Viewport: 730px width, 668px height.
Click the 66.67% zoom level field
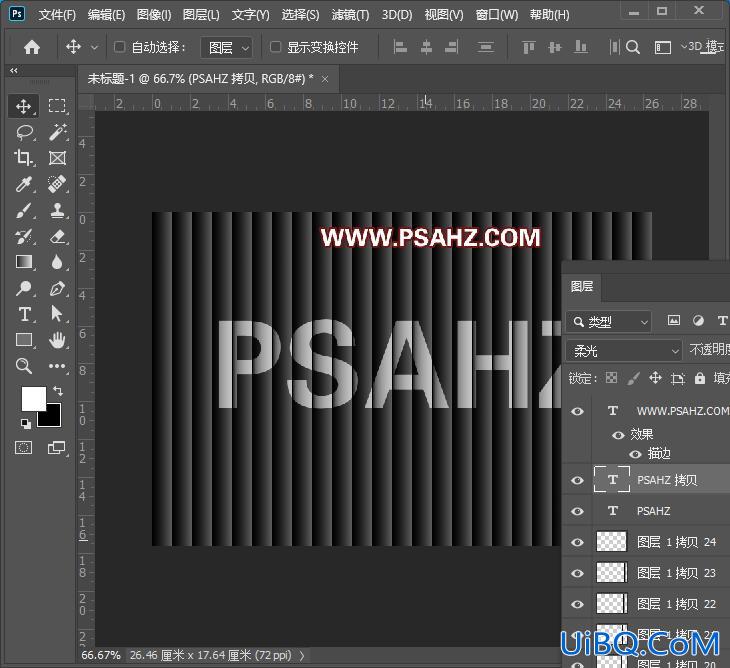pos(101,655)
